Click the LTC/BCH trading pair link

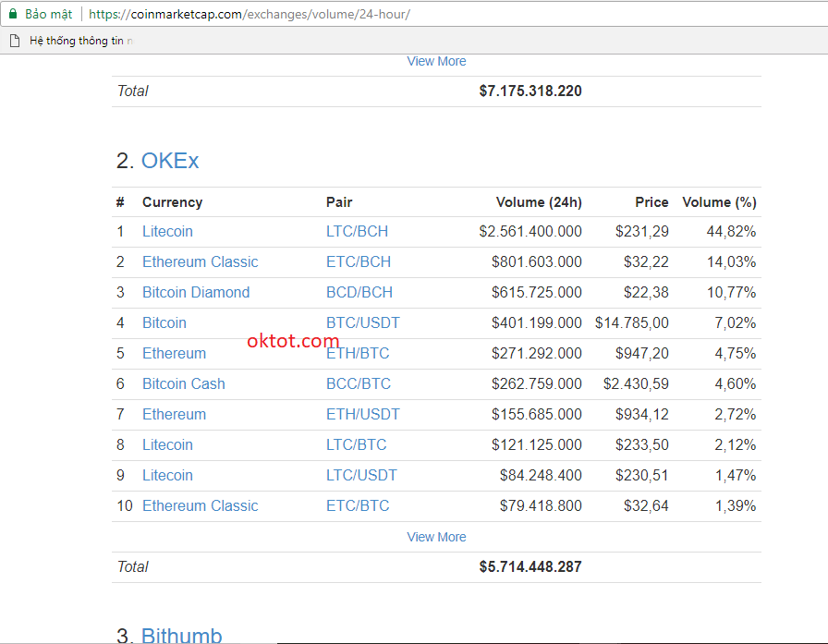click(359, 231)
